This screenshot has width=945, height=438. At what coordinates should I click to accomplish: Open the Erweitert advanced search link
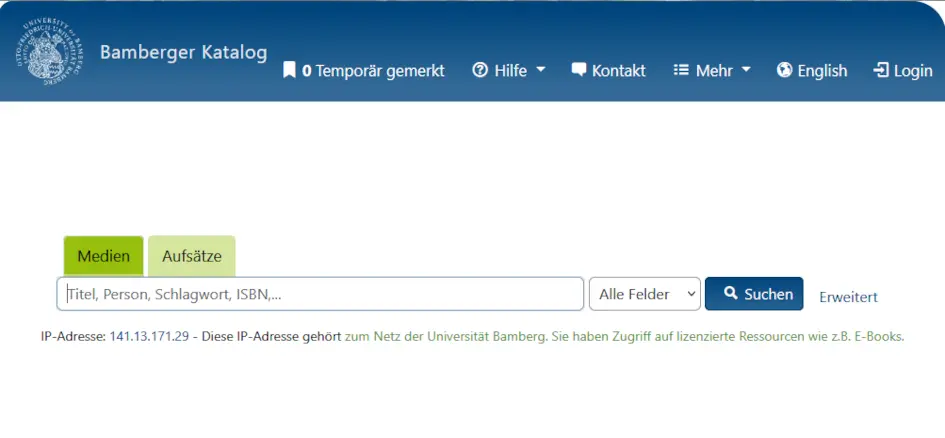pyautogui.click(x=849, y=297)
